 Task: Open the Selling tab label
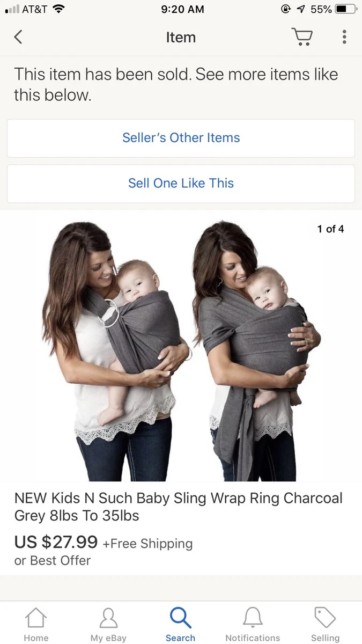[325, 638]
